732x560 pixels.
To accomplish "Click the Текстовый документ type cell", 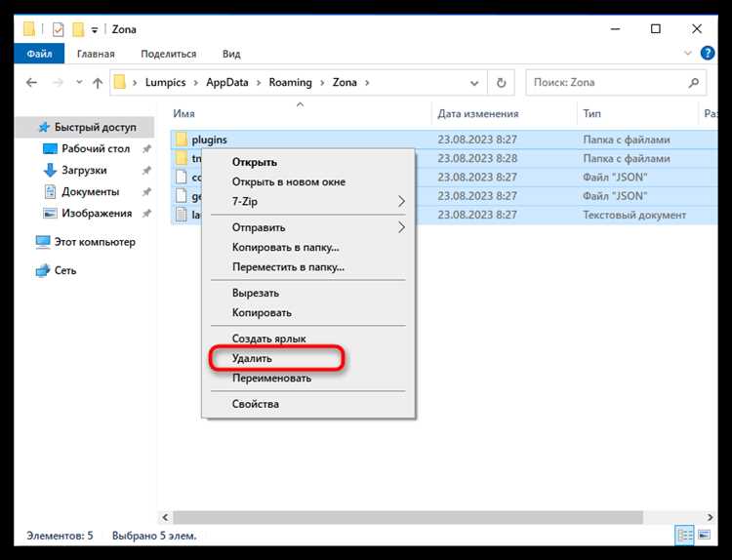I will pos(634,215).
